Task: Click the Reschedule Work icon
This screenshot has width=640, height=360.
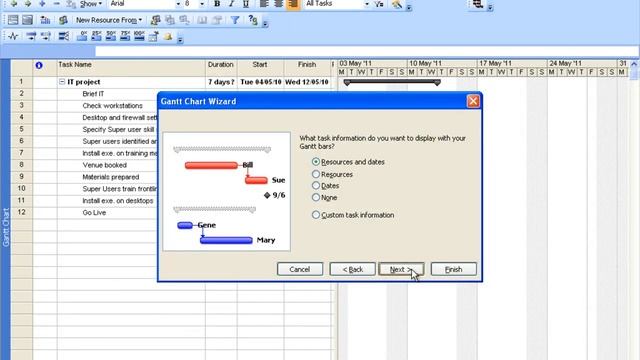Action: (x=45, y=36)
